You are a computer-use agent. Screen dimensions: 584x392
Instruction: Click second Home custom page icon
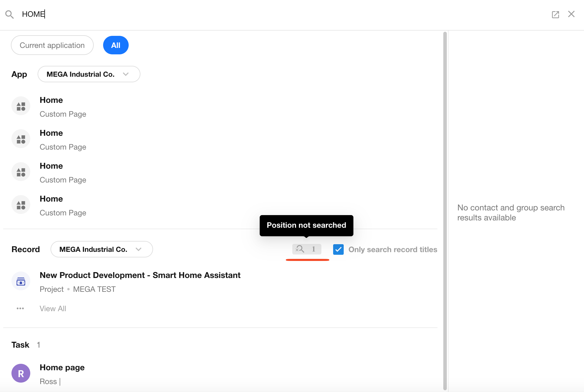click(x=21, y=139)
